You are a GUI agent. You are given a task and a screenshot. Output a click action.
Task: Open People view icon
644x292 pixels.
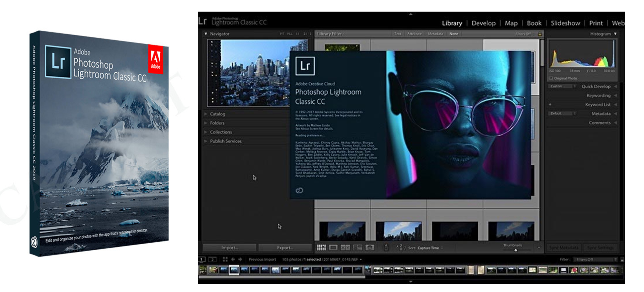click(369, 248)
